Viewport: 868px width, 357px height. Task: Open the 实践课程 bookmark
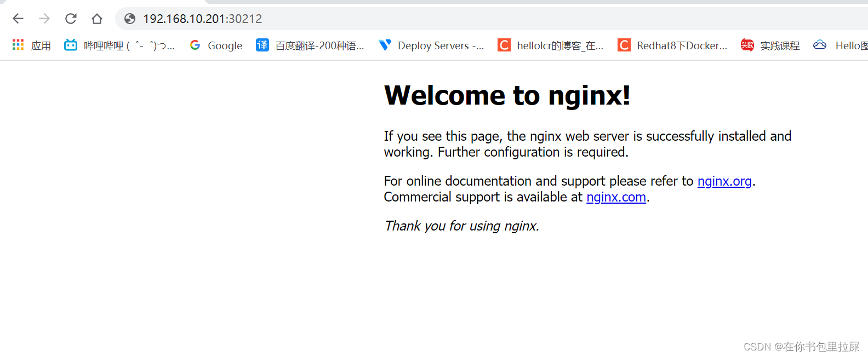click(780, 45)
